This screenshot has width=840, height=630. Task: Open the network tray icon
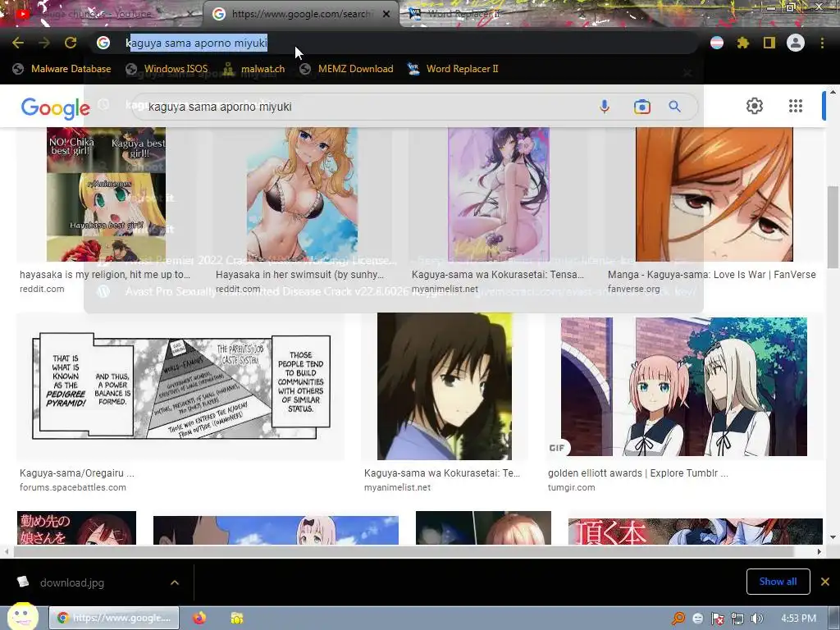tap(737, 619)
